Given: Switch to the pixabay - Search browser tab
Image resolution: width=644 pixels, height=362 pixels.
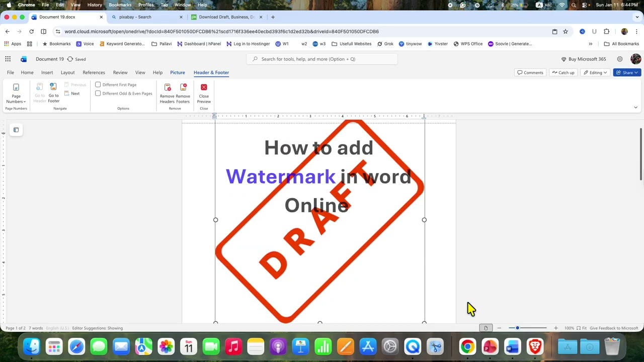Looking at the screenshot, I should point(146,17).
